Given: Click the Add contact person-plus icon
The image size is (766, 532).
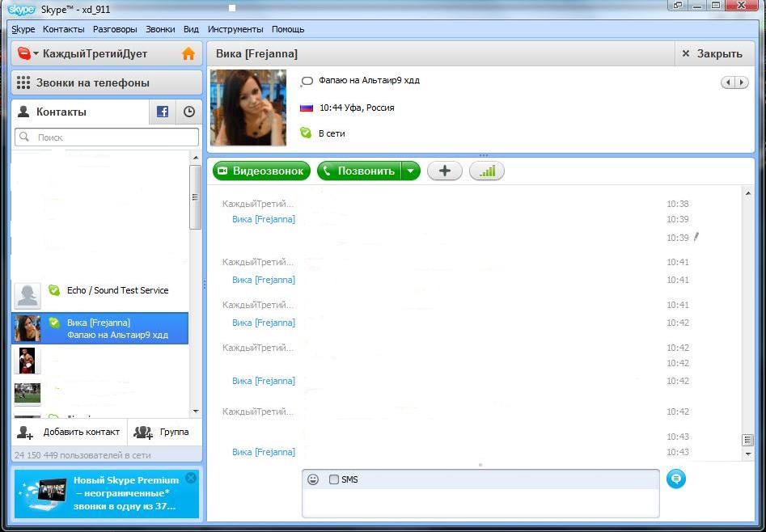Looking at the screenshot, I should 24,433.
